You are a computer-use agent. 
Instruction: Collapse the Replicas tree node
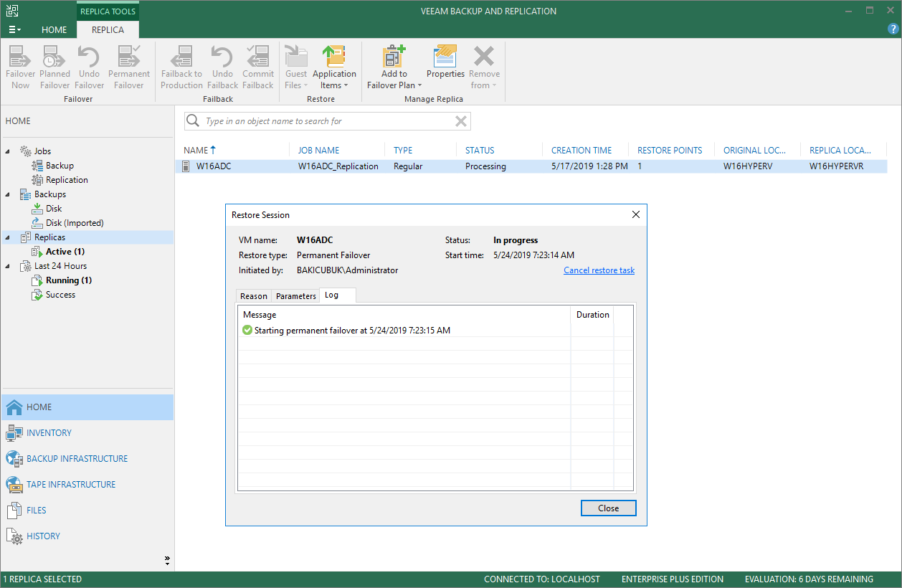point(8,237)
